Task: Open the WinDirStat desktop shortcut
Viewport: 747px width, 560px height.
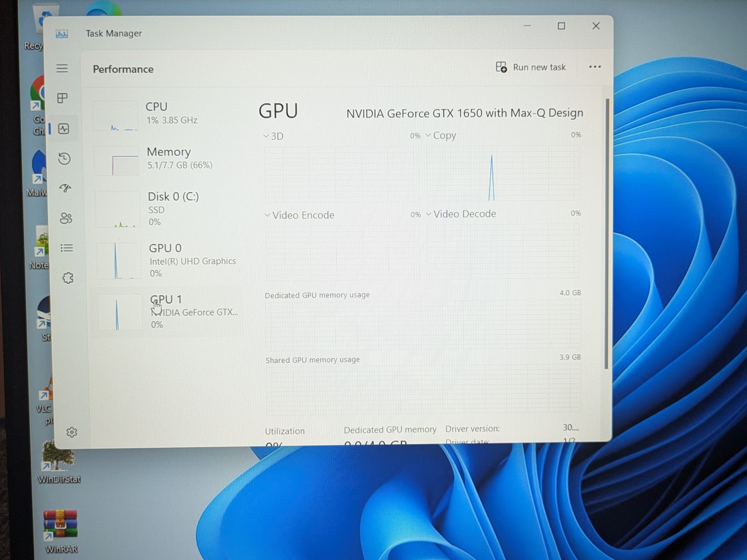Action: (58, 462)
